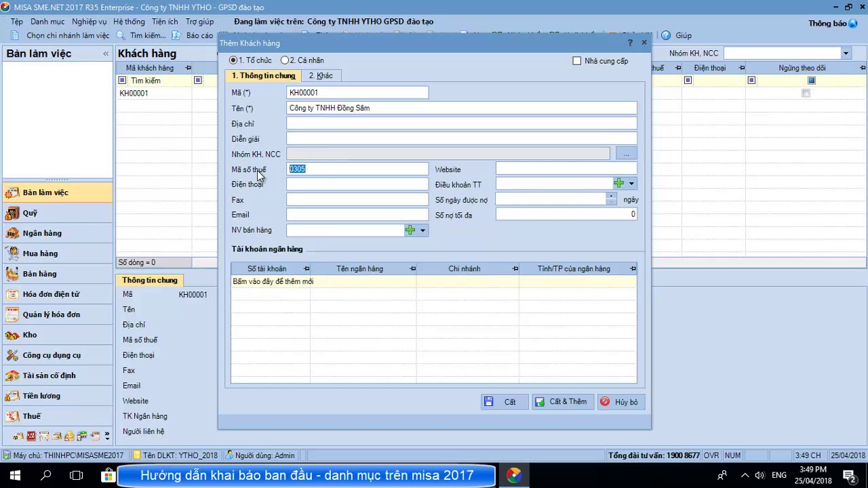Open the Trợ giúp menu
This screenshot has height=488, width=868.
(x=199, y=22)
